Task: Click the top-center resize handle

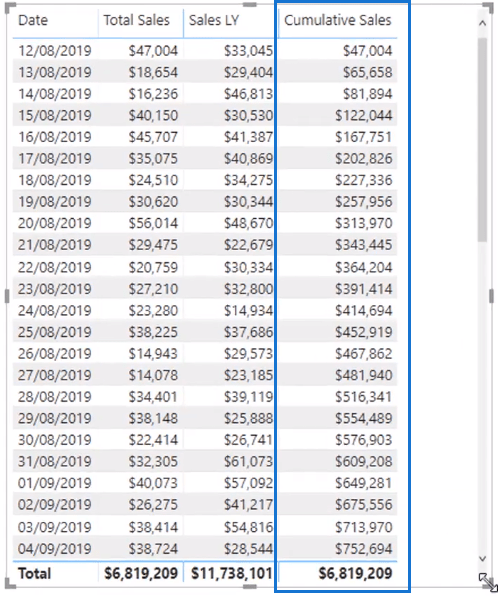Action: point(249,5)
